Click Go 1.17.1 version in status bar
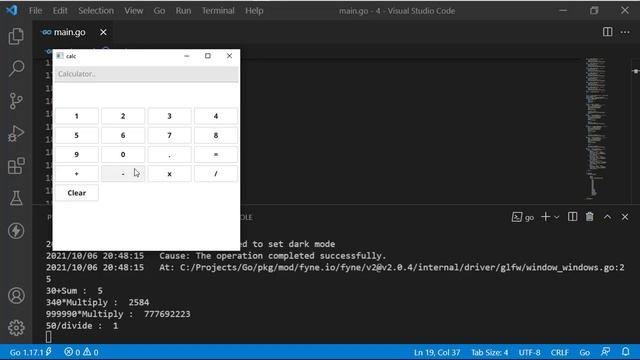640x360 pixels. point(31,352)
